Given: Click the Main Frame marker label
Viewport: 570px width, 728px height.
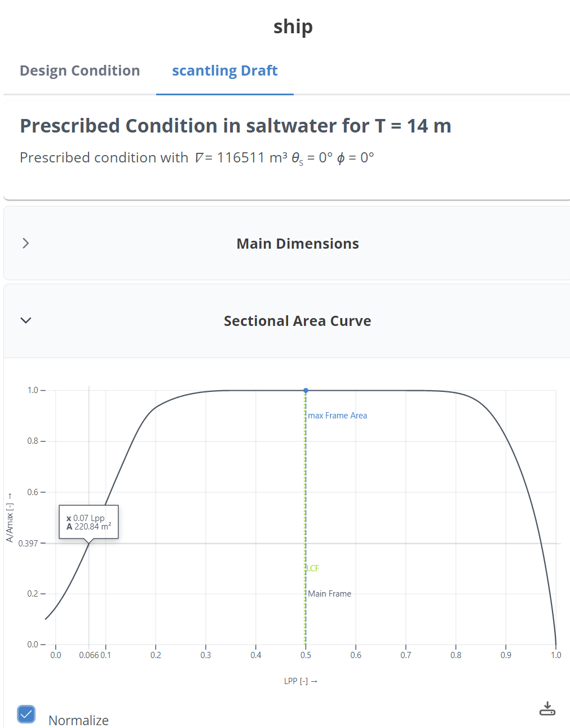Looking at the screenshot, I should 329,593.
